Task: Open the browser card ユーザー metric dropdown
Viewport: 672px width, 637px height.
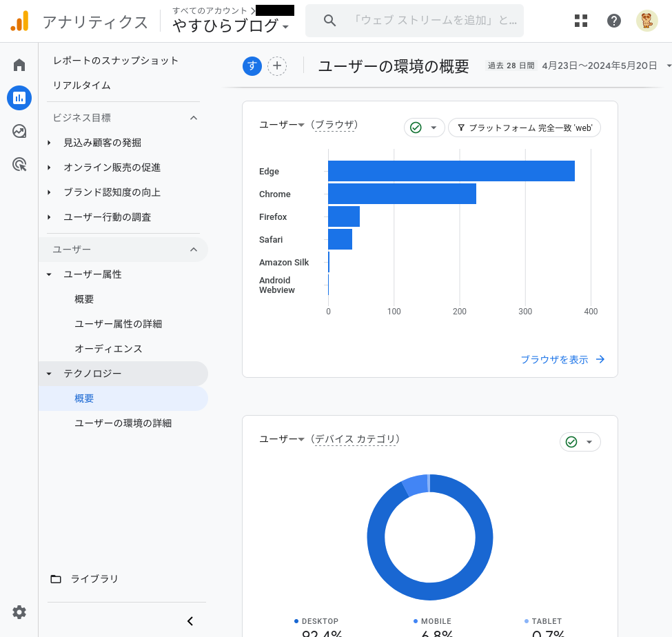Action: coord(282,125)
